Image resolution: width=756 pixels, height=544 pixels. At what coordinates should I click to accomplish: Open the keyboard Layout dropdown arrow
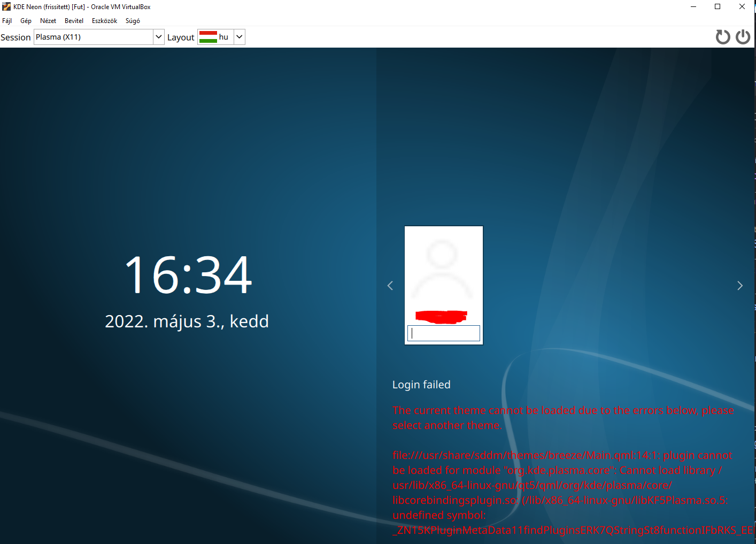click(x=240, y=37)
